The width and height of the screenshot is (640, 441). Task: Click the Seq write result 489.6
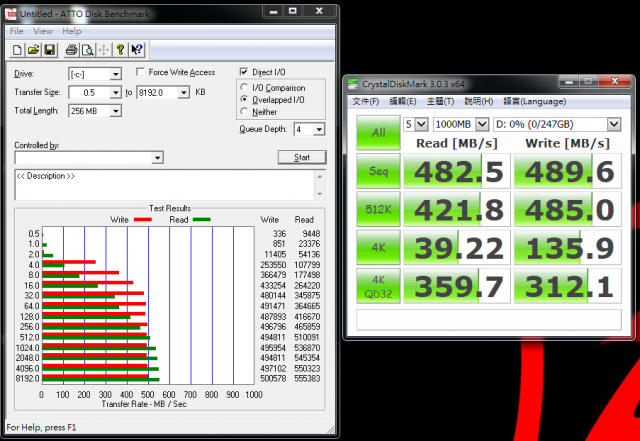[568, 171]
